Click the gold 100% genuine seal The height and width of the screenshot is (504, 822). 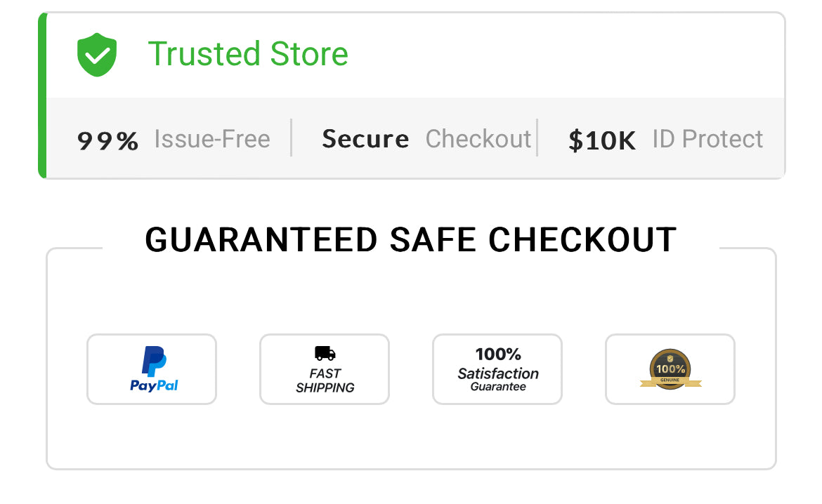click(670, 369)
